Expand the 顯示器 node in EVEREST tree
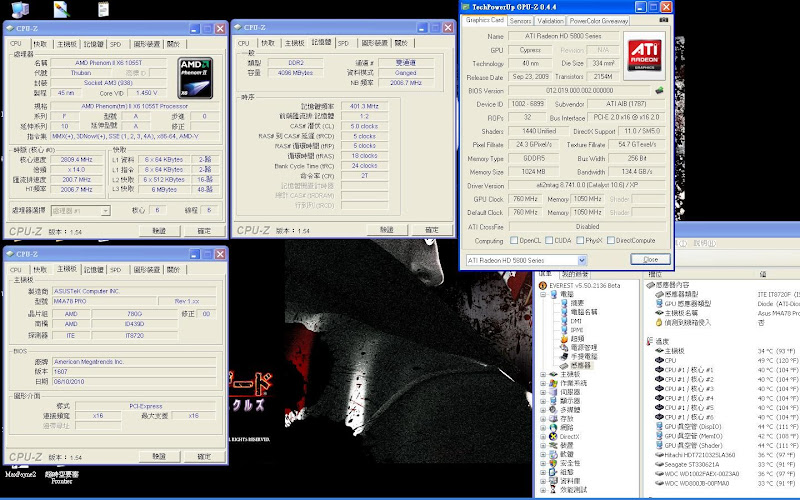 (x=543, y=401)
